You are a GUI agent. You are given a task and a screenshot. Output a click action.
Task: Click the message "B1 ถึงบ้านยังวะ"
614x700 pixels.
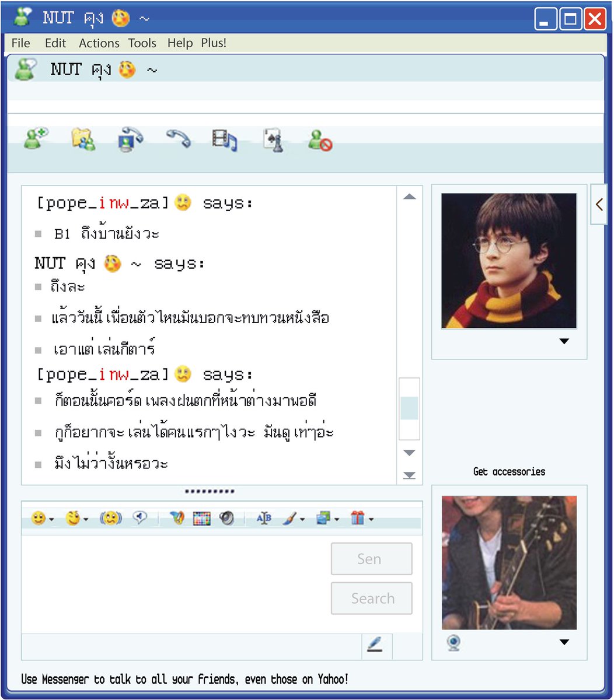point(107,233)
